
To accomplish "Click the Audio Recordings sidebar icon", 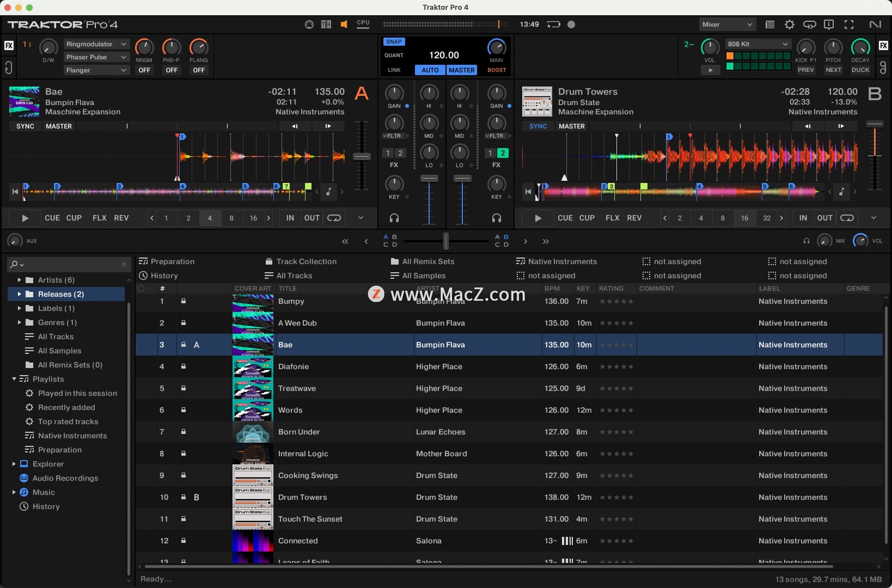I will click(24, 478).
